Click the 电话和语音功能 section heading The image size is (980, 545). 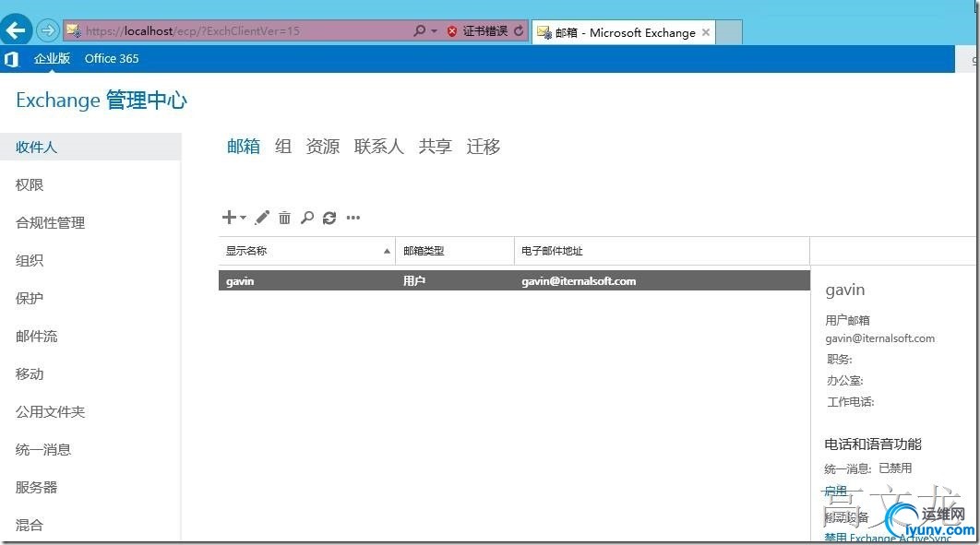(x=873, y=444)
